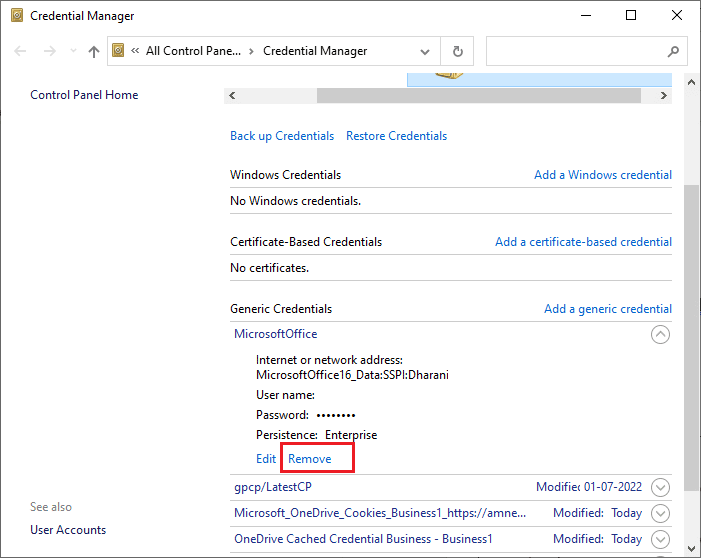Click the horizontal scrollbar right arrow
Image resolution: width=701 pixels, height=558 pixels.
(663, 95)
